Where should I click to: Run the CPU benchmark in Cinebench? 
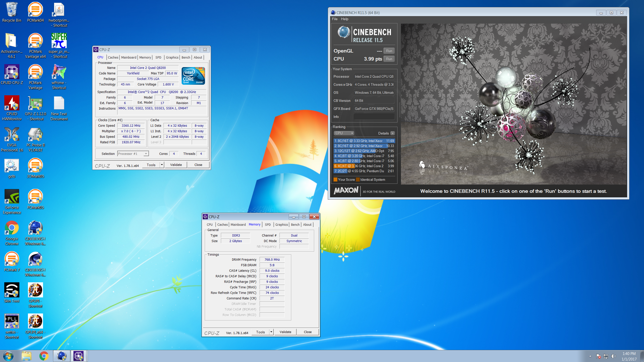(389, 59)
